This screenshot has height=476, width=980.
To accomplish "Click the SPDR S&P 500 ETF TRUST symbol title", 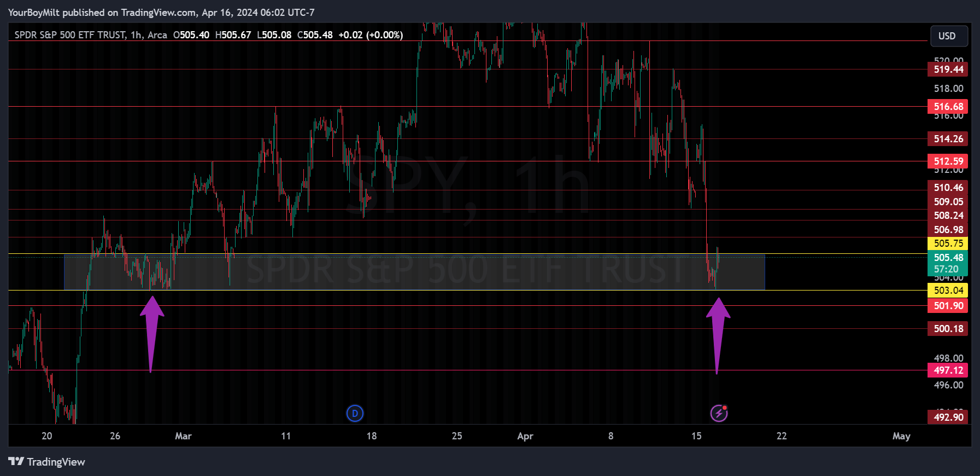I will coord(70,35).
